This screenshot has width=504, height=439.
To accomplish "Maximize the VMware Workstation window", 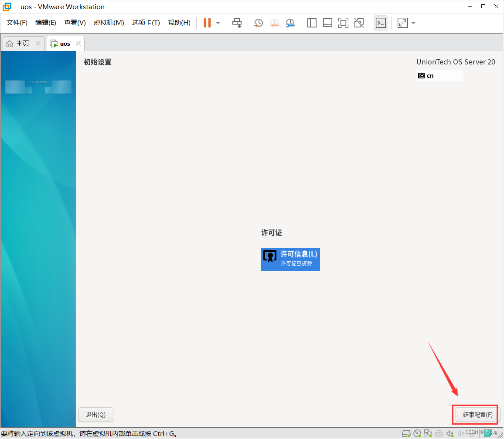I will tap(483, 7).
